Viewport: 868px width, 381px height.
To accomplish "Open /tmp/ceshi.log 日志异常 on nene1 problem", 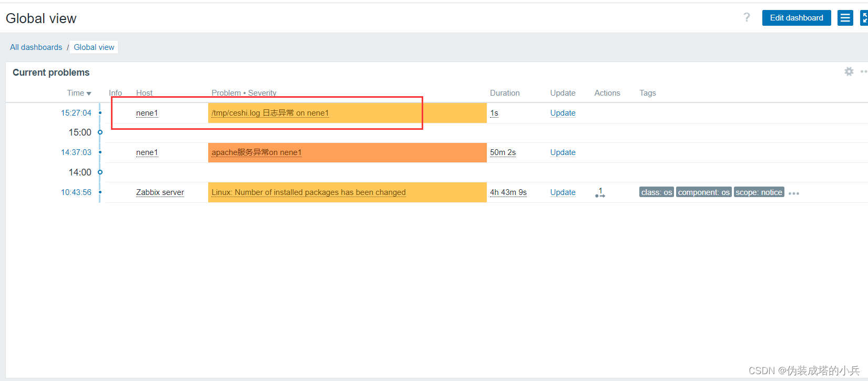I will [x=270, y=113].
